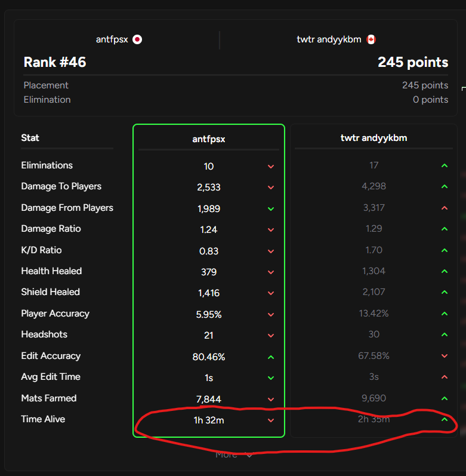Click the Mats Farmed row label
The image size is (466, 476).
tap(49, 398)
